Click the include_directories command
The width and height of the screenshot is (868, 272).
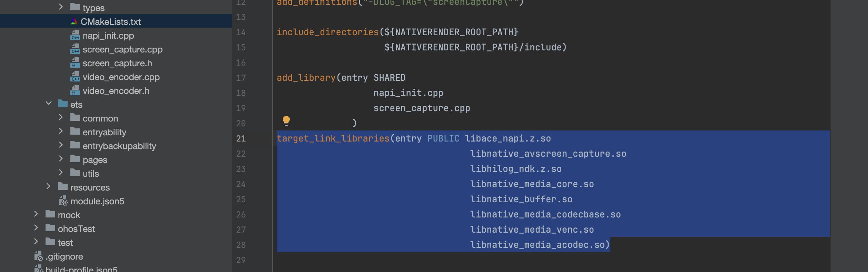(328, 32)
